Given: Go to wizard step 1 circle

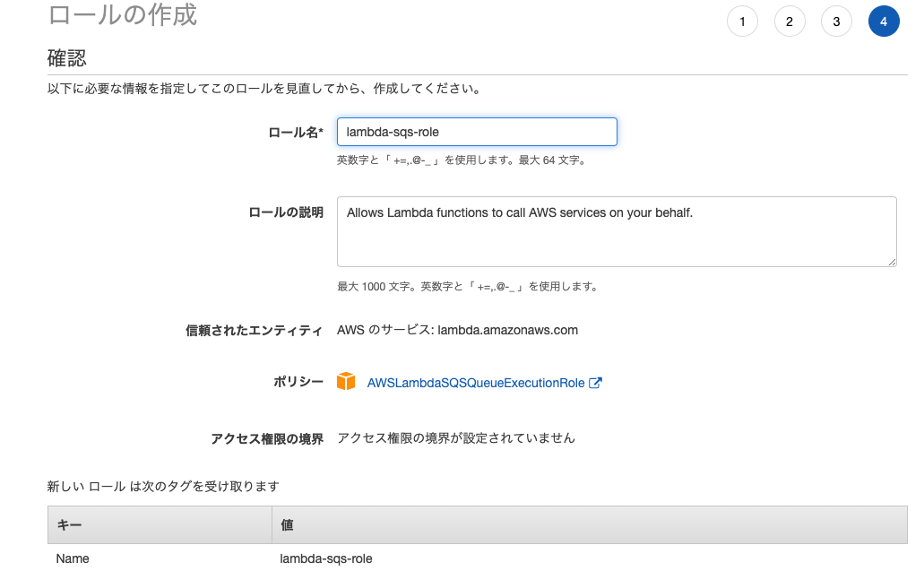Looking at the screenshot, I should click(742, 22).
